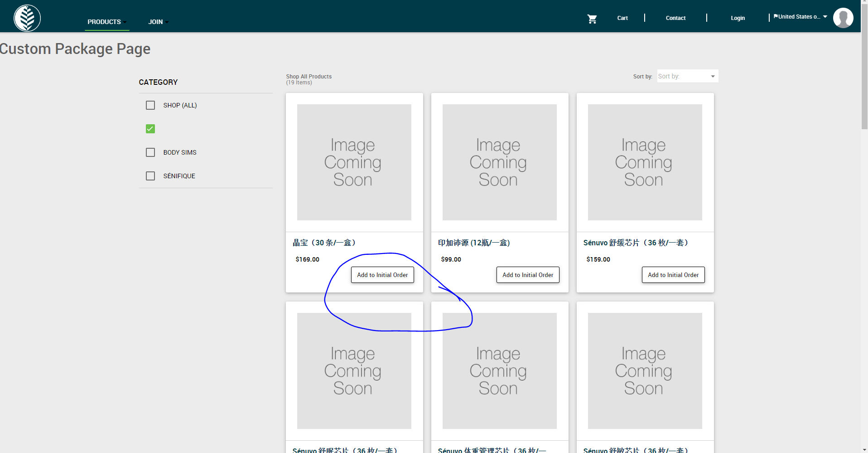The height and width of the screenshot is (453, 868).
Task: Open the shopping cart icon
Action: point(592,19)
